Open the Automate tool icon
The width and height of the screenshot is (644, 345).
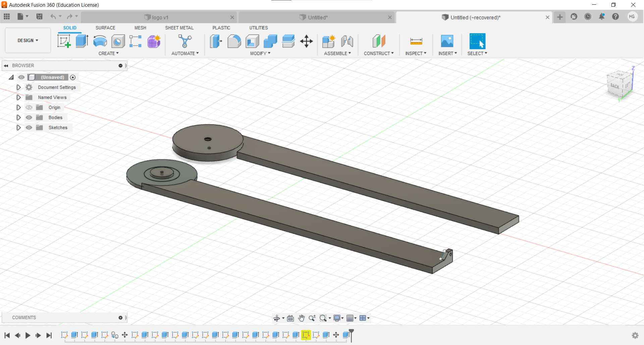click(x=185, y=41)
